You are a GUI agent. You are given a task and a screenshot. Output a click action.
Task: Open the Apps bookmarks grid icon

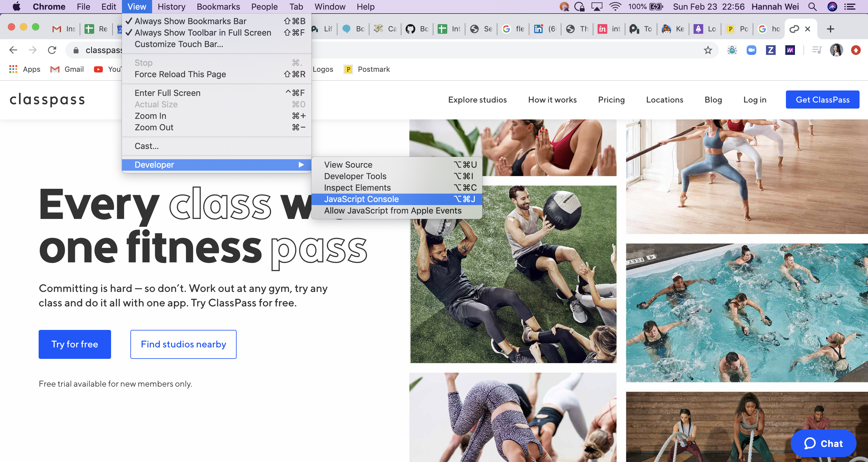click(x=13, y=69)
